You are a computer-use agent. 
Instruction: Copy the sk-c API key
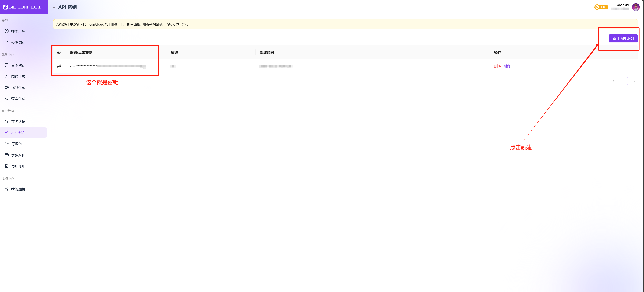[x=108, y=66]
